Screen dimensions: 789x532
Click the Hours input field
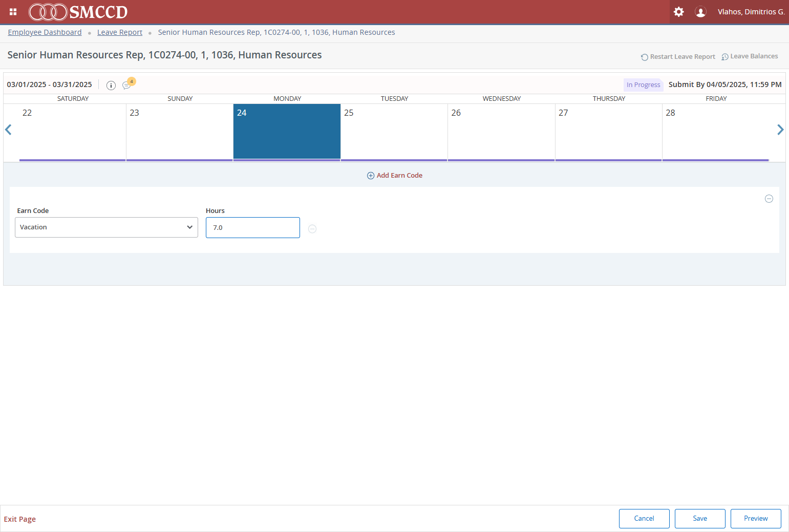[x=253, y=228]
